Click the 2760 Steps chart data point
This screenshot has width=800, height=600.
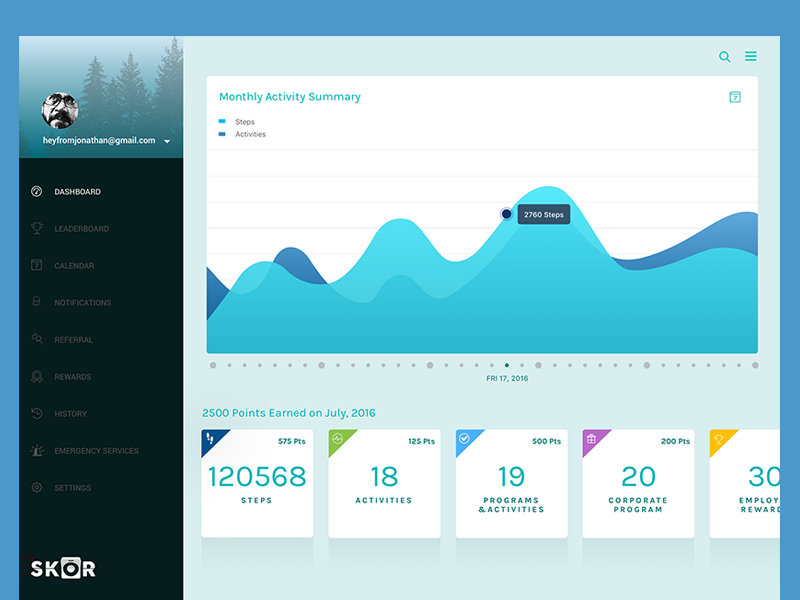click(x=506, y=214)
